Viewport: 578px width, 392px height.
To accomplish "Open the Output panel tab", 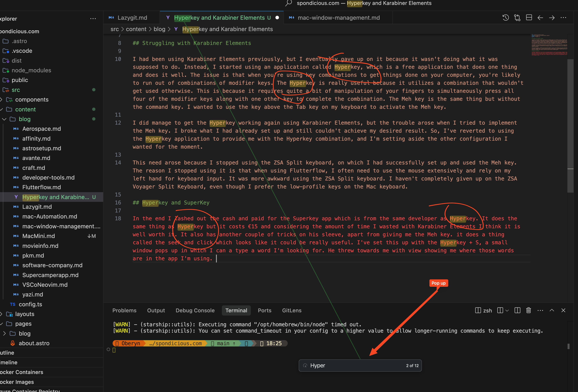I will pyautogui.click(x=156, y=310).
